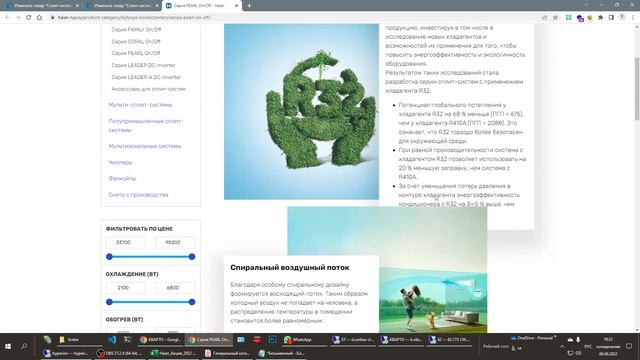Screen dimensions: 640x360
Task: Show hidden tray icons chevron
Action: click(562, 346)
